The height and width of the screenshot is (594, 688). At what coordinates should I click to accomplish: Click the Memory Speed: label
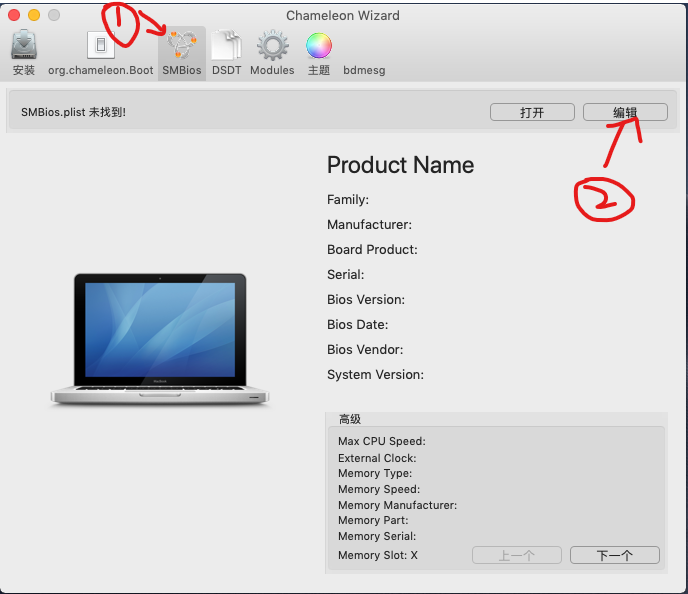(x=379, y=489)
